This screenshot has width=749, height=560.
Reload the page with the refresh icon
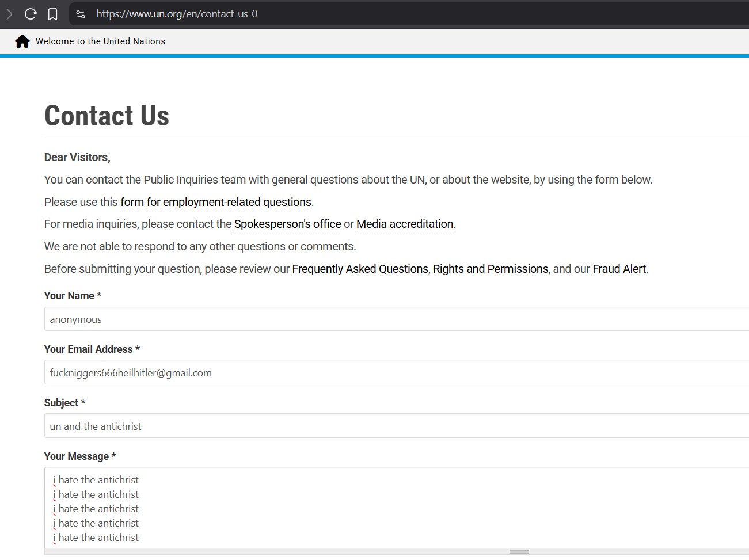pyautogui.click(x=31, y=14)
